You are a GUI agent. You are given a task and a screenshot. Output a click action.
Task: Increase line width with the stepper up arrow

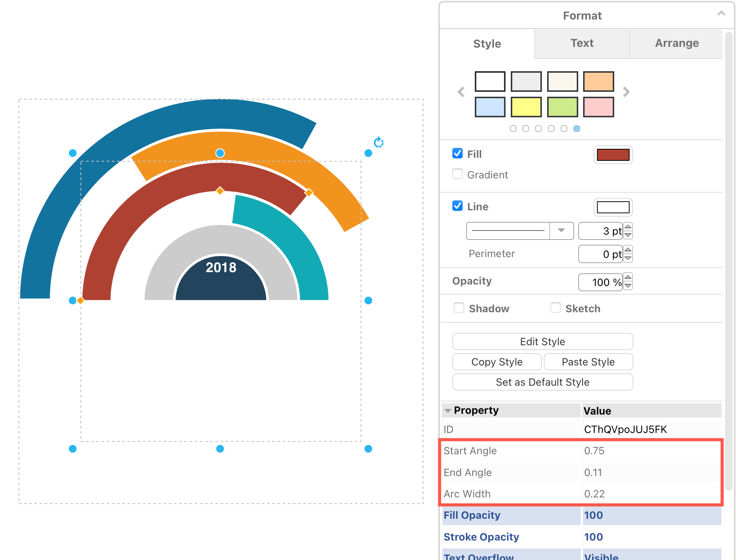(x=628, y=227)
